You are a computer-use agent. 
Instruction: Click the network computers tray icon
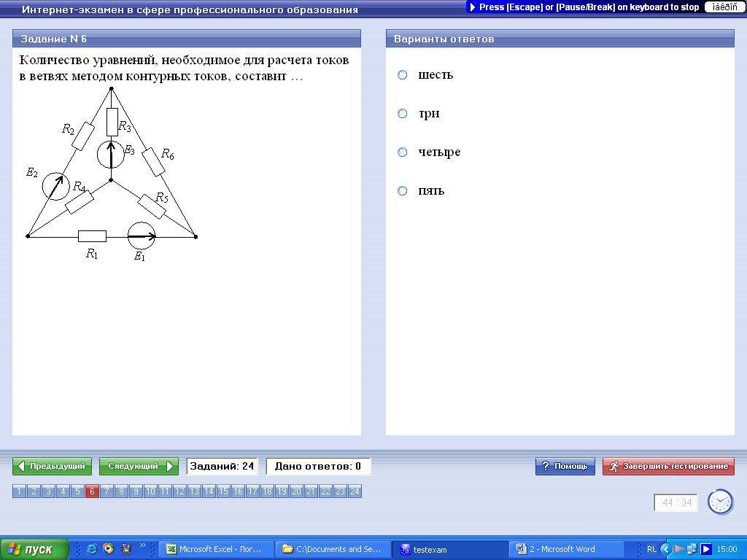tap(692, 549)
